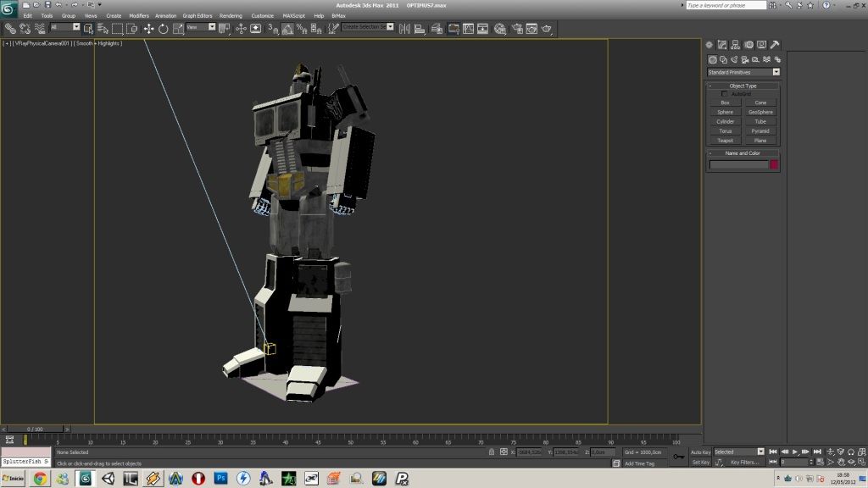Open the object color swatch
The width and height of the screenshot is (868, 488).
(x=774, y=164)
